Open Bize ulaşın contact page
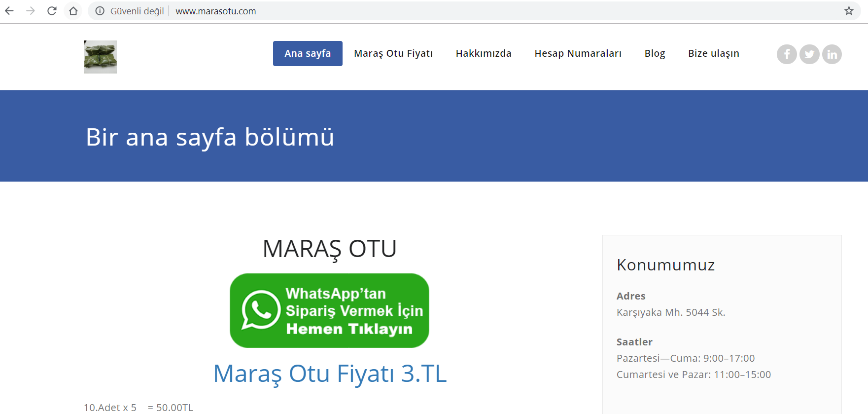868x414 pixels. point(713,53)
